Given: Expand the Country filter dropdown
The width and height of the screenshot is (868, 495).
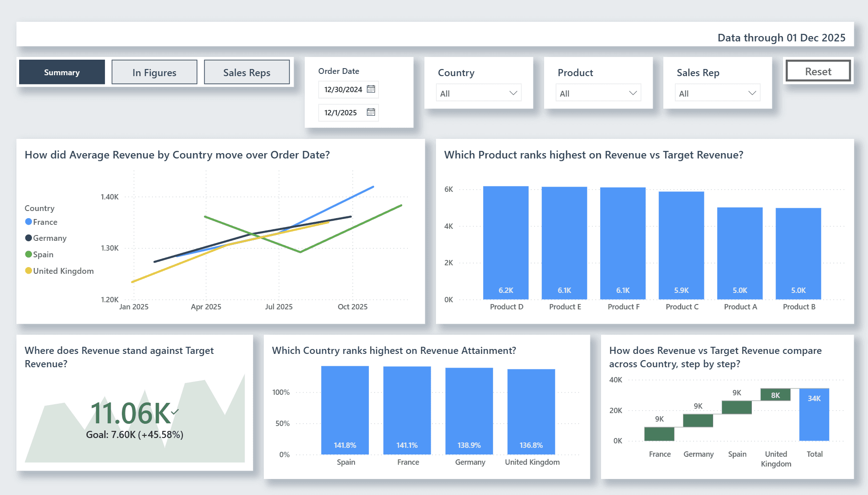Looking at the screenshot, I should [x=479, y=93].
